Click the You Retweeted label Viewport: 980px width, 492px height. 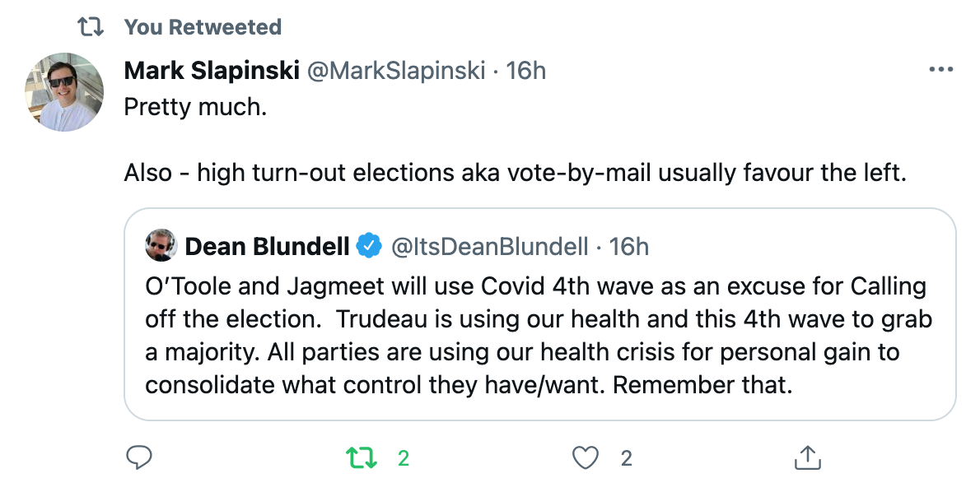pyautogui.click(x=203, y=27)
